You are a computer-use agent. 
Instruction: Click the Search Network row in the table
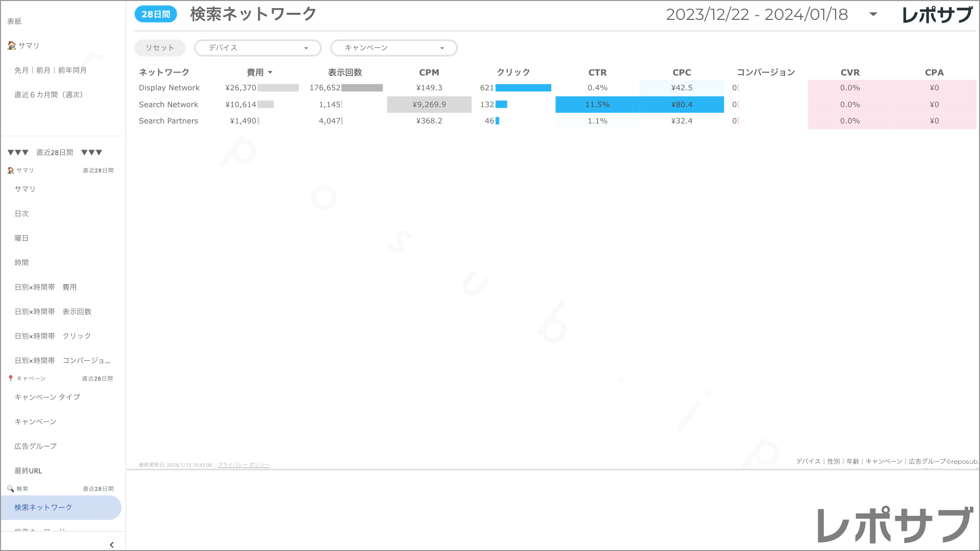168,104
